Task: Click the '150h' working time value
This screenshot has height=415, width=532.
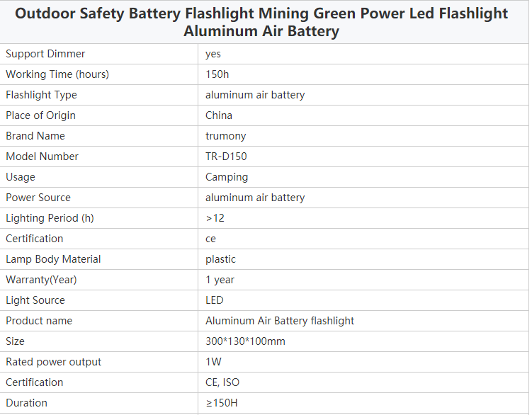Action: [x=217, y=74]
